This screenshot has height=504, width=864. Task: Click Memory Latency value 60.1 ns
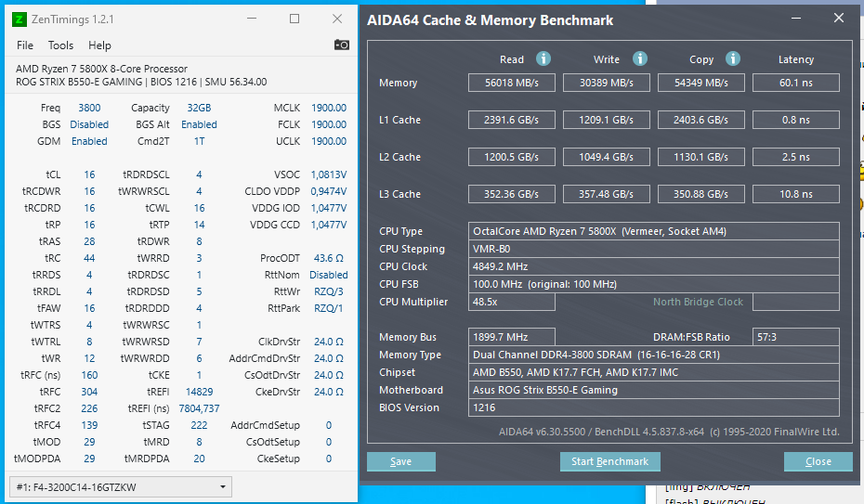796,83
